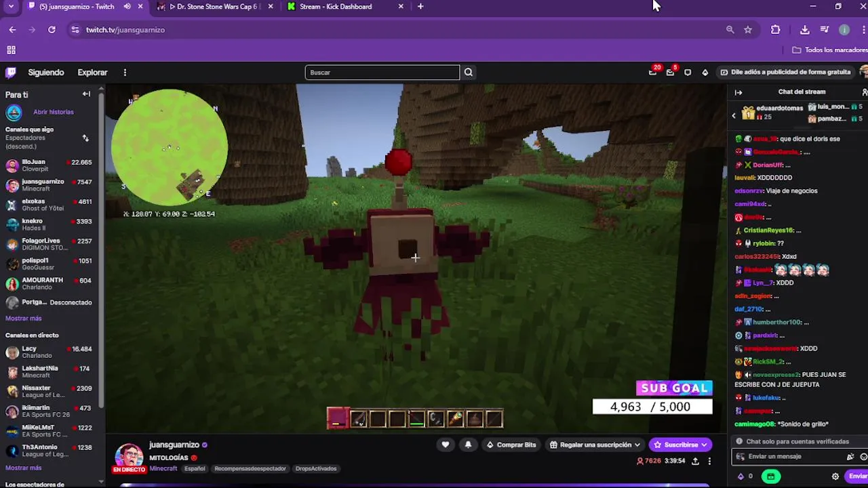The height and width of the screenshot is (488, 868).
Task: Click the Español tag
Action: [x=195, y=469]
